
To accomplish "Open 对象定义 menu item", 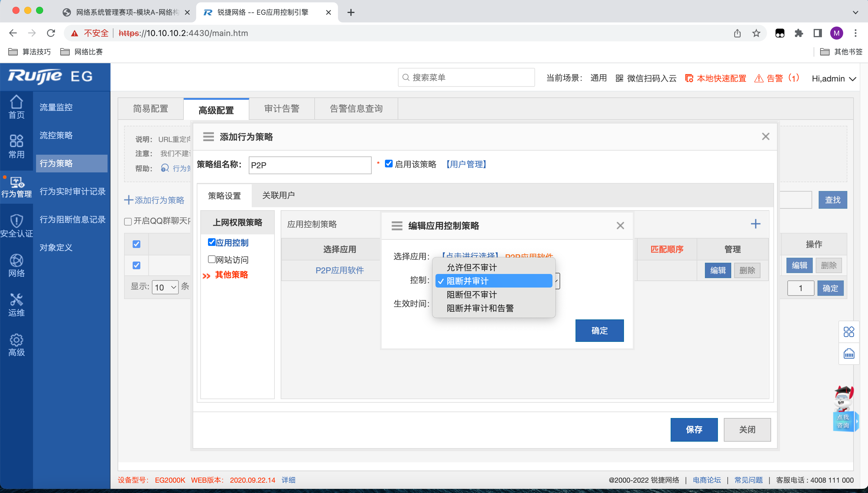I will pyautogui.click(x=56, y=247).
